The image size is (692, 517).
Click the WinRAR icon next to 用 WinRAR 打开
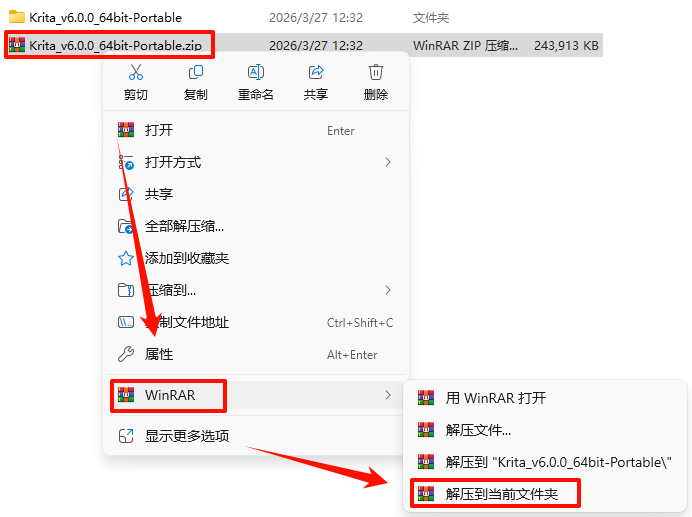tap(426, 398)
